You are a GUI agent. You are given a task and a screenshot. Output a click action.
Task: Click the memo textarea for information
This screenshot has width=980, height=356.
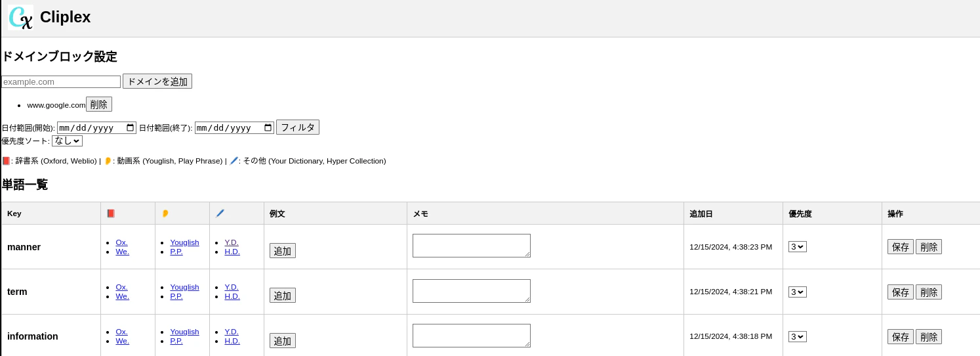tap(472, 336)
